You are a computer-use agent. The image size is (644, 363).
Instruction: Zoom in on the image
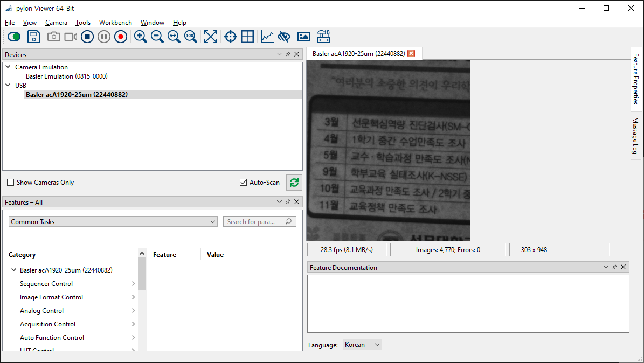pos(141,37)
